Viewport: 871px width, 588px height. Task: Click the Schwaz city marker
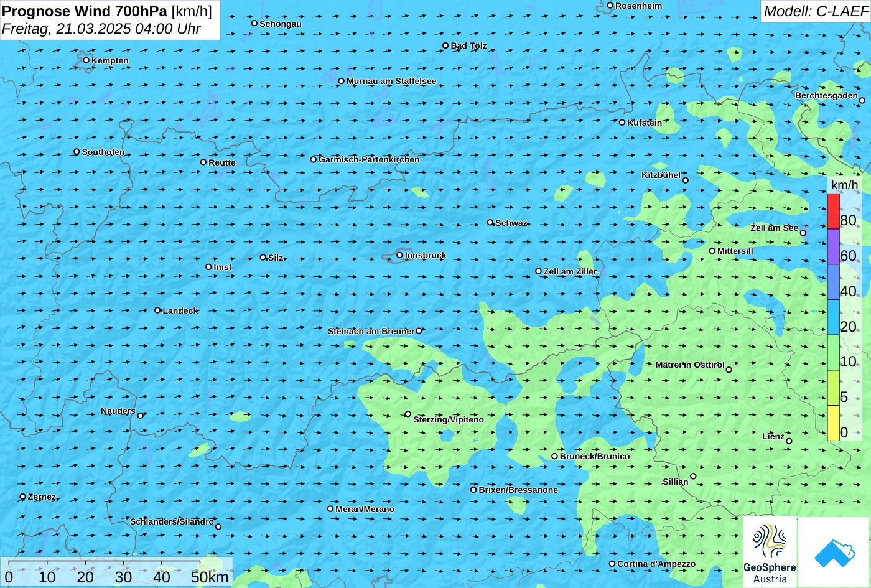[x=490, y=222]
